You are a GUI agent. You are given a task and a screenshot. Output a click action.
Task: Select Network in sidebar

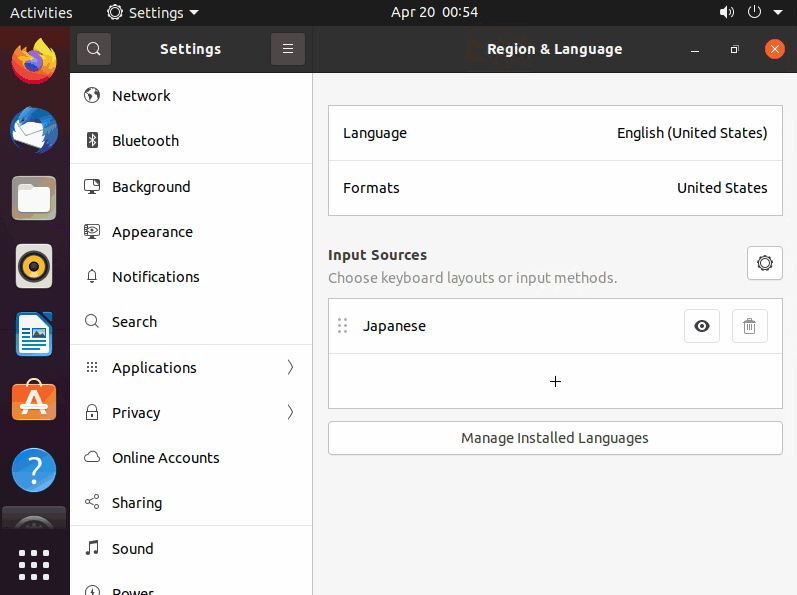click(191, 96)
